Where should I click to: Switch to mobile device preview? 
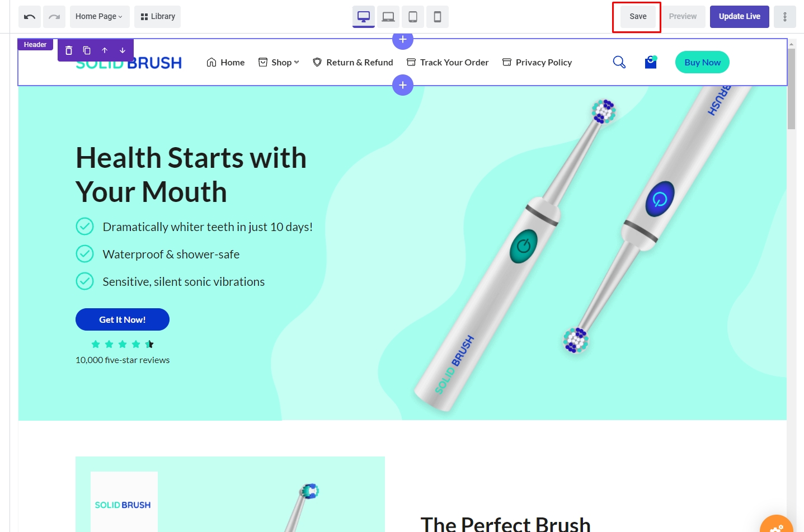click(x=438, y=17)
